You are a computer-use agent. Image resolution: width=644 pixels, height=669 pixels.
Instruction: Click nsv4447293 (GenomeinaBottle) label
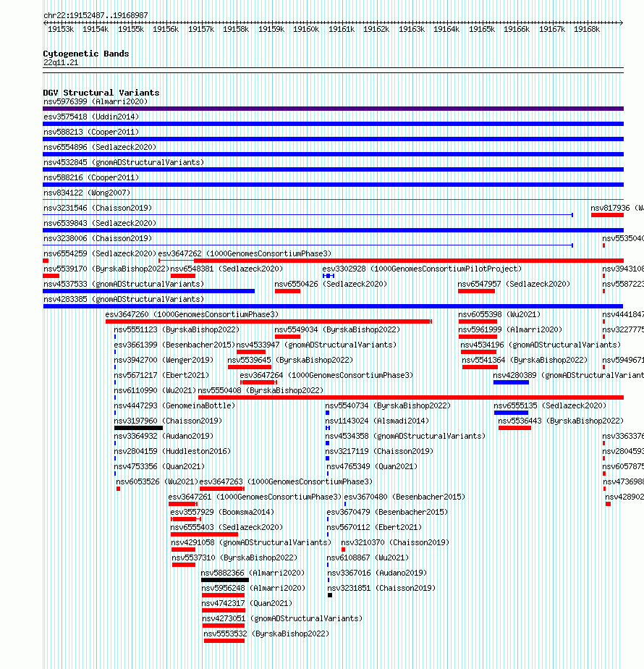coord(174,405)
